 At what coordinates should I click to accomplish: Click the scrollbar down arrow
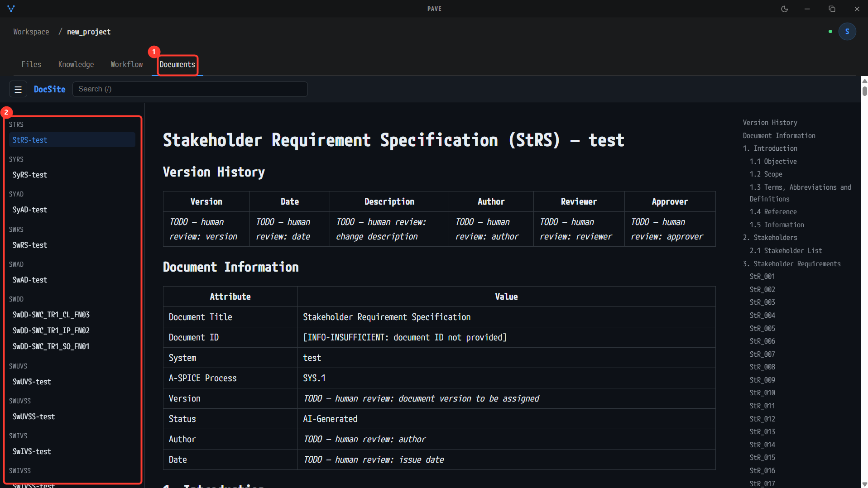coord(864,484)
